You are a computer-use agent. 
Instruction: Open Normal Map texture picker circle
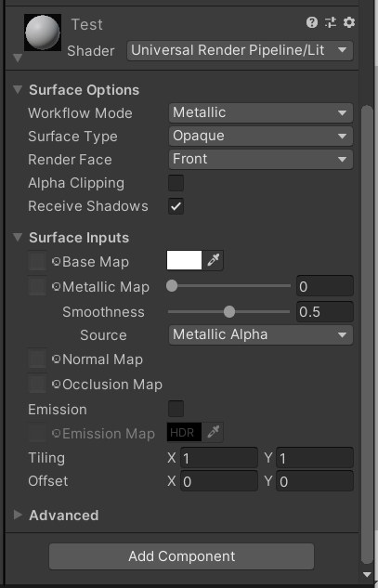pos(57,359)
